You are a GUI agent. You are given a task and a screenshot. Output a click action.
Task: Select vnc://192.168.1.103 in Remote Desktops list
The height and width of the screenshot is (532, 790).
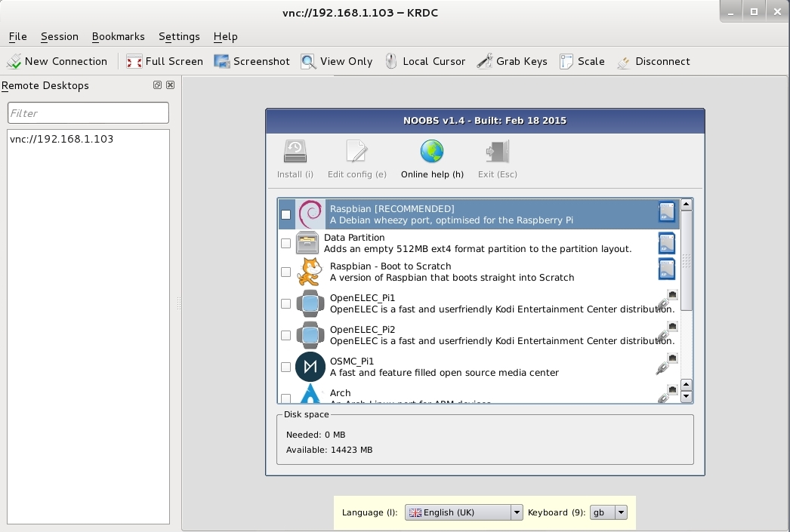pos(61,139)
